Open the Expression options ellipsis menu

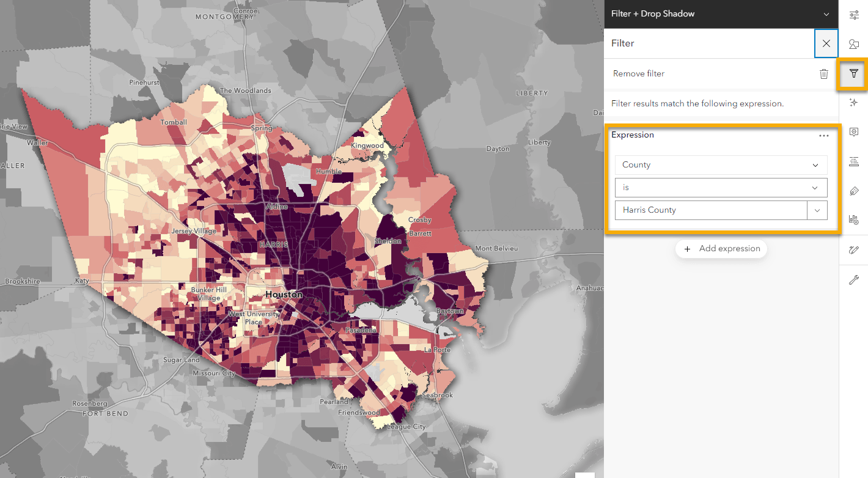824,136
